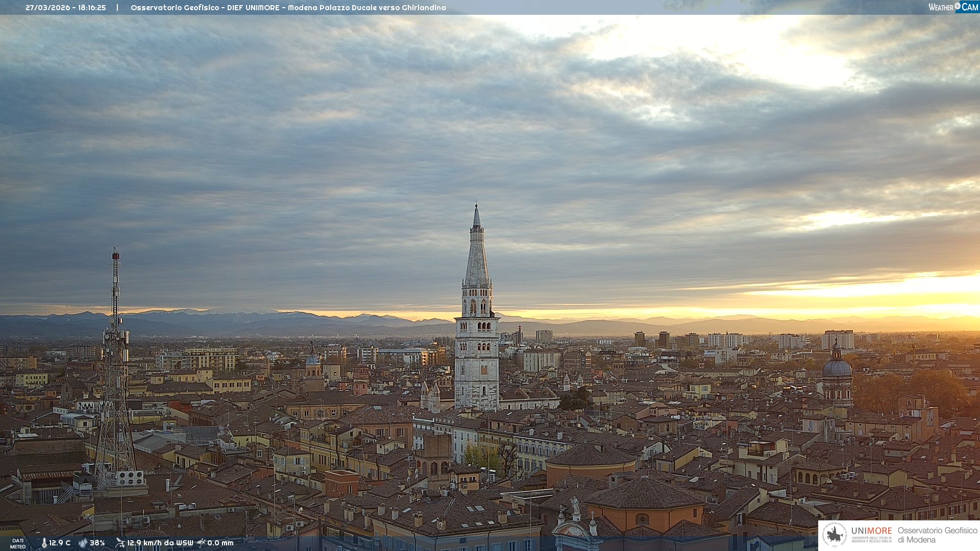Image resolution: width=980 pixels, height=551 pixels.
Task: Click the humidity water drops icon
Action: point(83,543)
